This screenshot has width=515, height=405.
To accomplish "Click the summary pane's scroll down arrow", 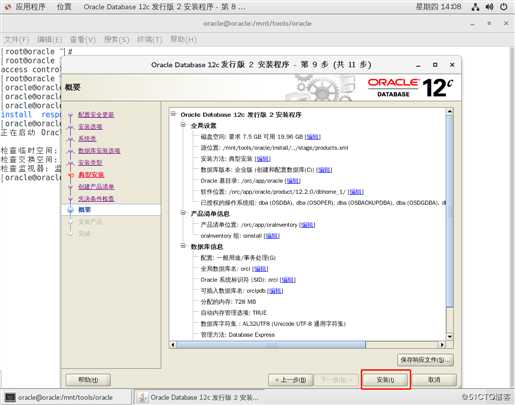I will point(449,337).
